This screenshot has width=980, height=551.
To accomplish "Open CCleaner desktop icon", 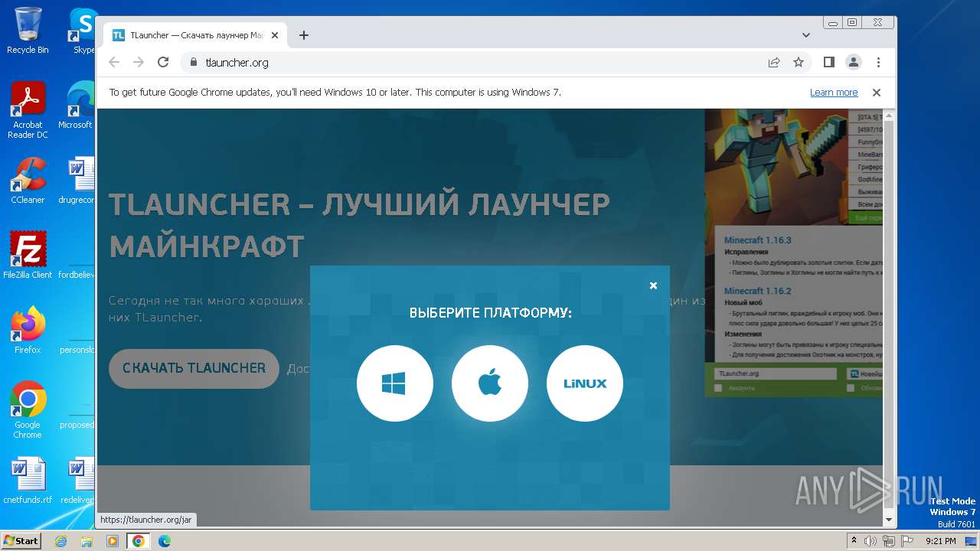I will coord(28,181).
